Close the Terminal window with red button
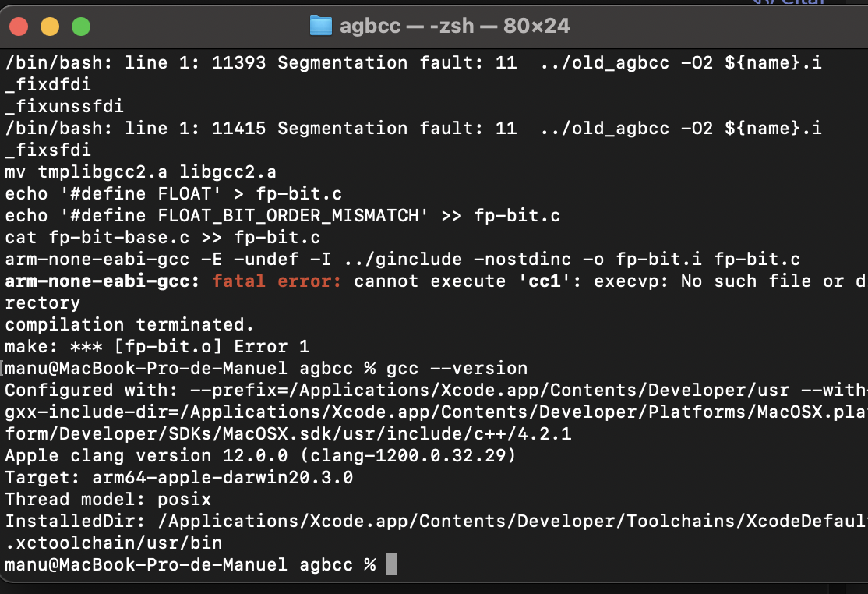The image size is (868, 594). [19, 27]
